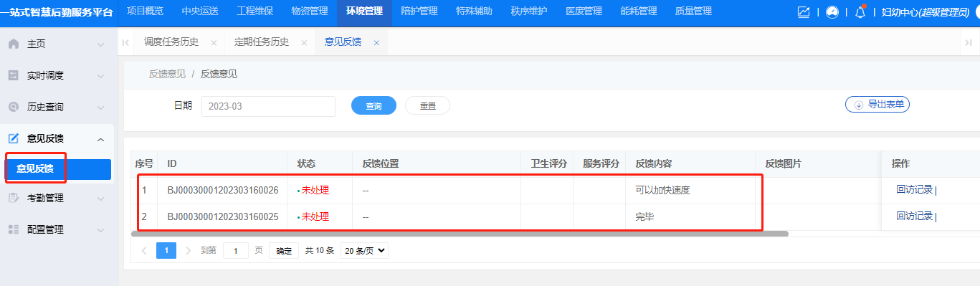This screenshot has height=286, width=980.
Task: Click the 服务评分 column header
Action: 601,164
